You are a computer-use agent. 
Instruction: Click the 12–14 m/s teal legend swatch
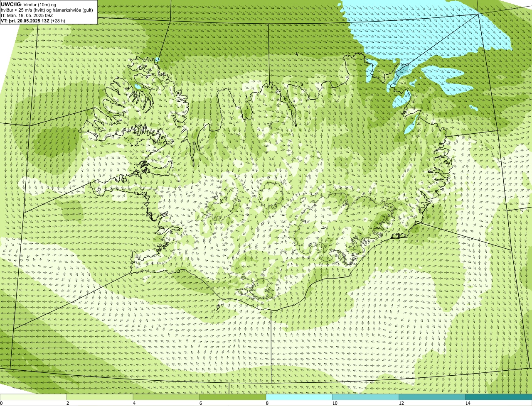(x=432, y=397)
